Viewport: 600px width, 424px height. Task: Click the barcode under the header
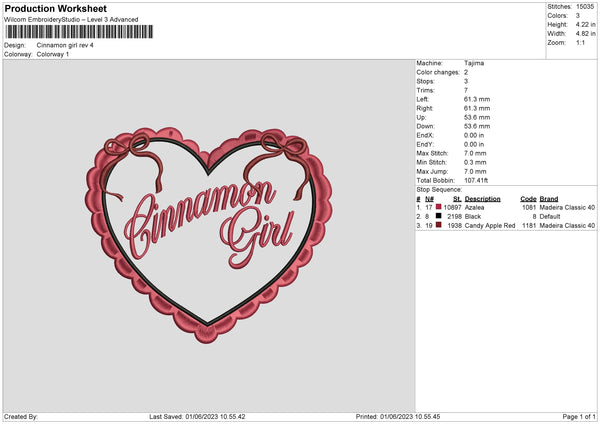(x=79, y=32)
